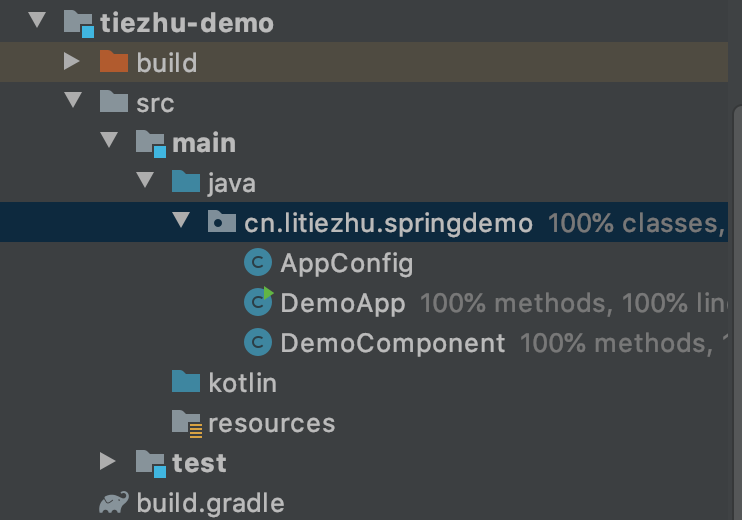The width and height of the screenshot is (742, 520).
Task: Click the java source folder icon
Action: click(186, 183)
